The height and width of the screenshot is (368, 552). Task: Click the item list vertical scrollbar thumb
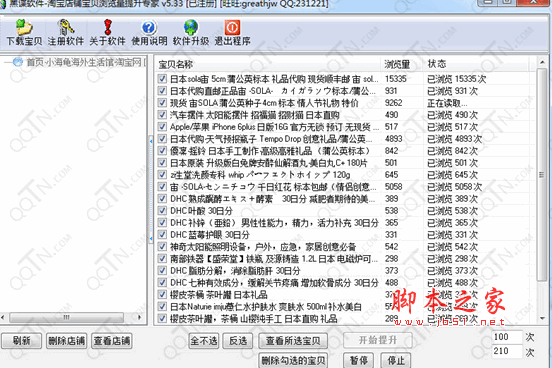click(x=542, y=175)
